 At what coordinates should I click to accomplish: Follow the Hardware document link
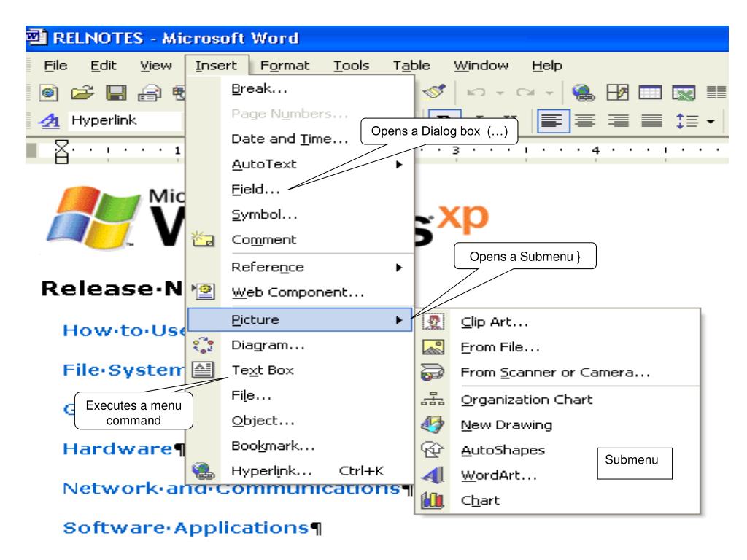click(x=117, y=448)
